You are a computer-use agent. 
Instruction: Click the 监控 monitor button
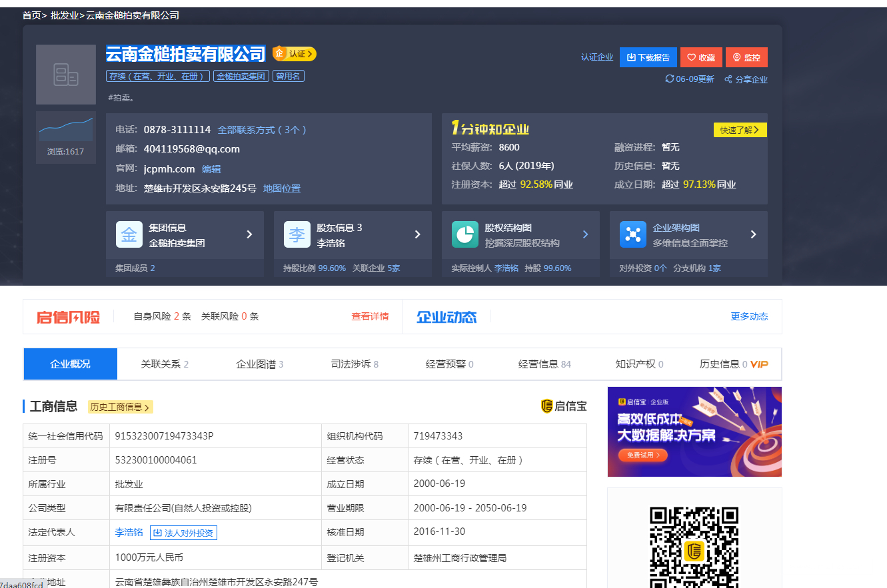tap(746, 57)
